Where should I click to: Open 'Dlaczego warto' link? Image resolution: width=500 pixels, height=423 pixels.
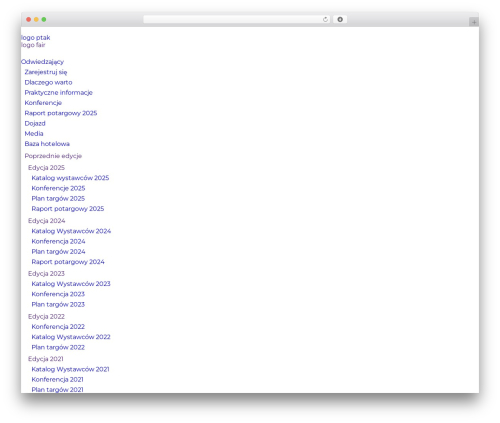pyautogui.click(x=48, y=82)
